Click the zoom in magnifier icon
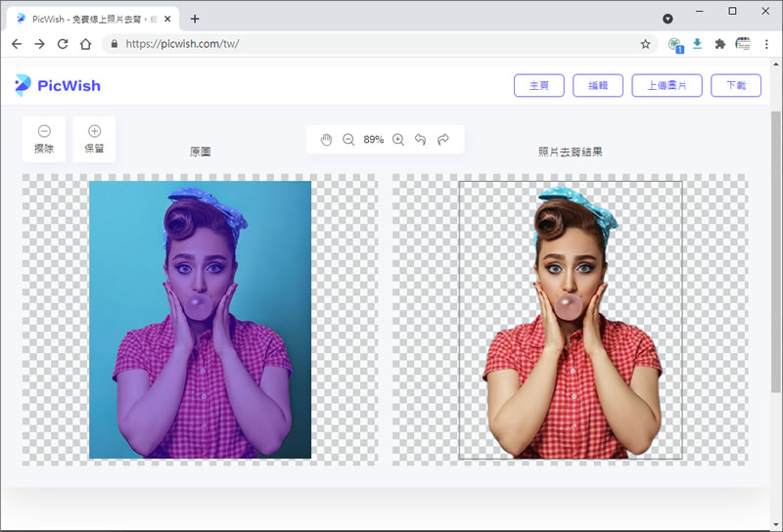783x532 pixels. tap(398, 140)
